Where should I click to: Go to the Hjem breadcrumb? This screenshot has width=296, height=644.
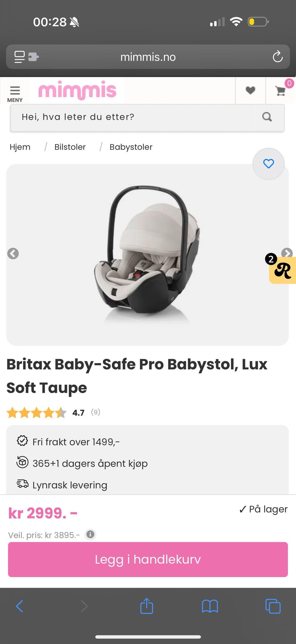point(20,147)
